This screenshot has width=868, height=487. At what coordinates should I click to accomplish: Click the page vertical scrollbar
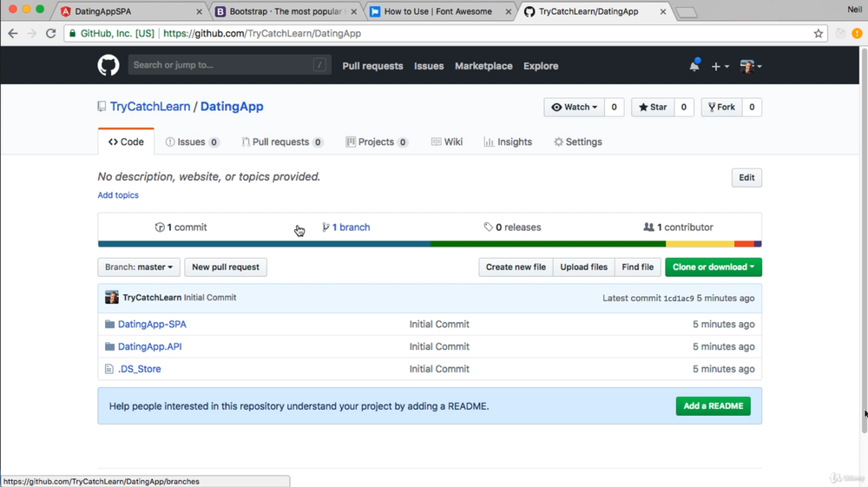pyautogui.click(x=864, y=240)
